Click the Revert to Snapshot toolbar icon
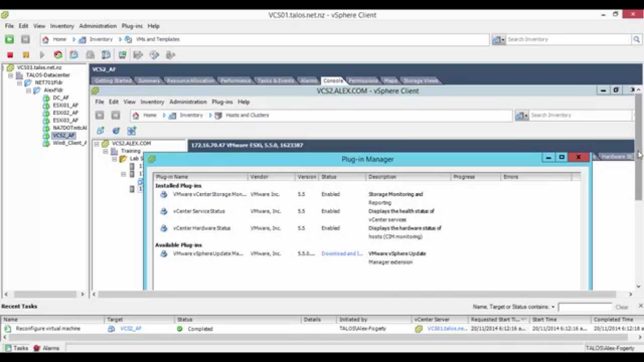Screen dimensions: 644x362 (90, 55)
